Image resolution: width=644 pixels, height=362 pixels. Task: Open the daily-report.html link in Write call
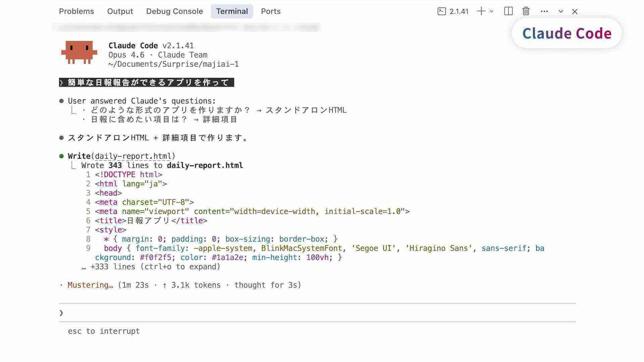coord(133,156)
